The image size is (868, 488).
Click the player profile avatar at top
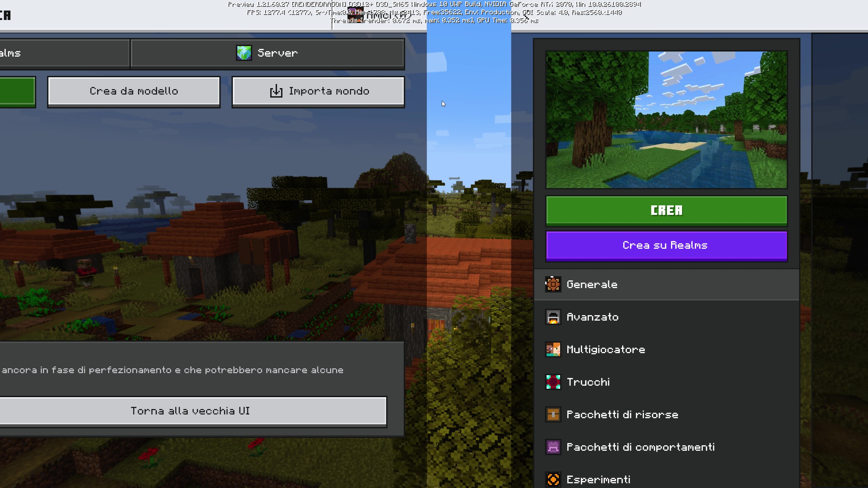pyautogui.click(x=355, y=15)
